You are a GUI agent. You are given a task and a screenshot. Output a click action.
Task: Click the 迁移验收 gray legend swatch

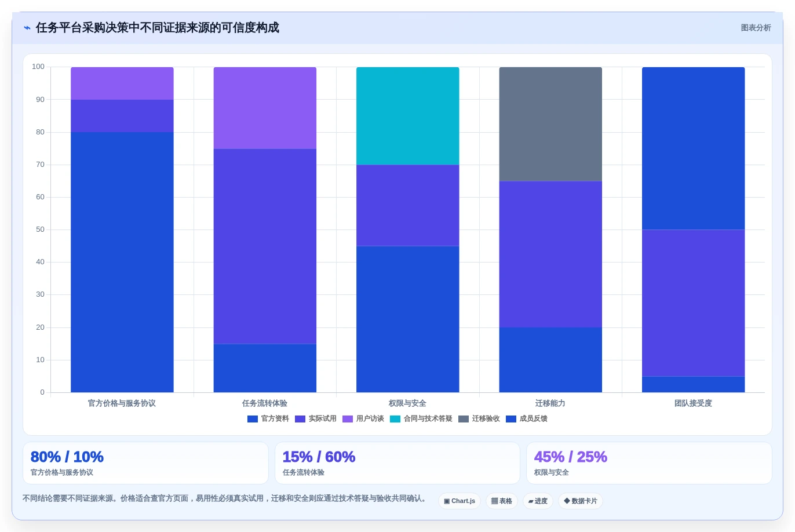(464, 419)
